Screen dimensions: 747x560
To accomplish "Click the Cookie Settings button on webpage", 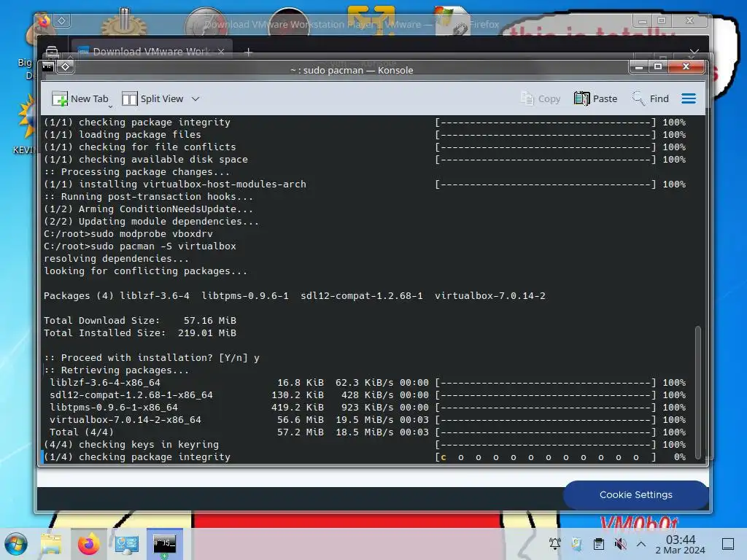I will (635, 495).
